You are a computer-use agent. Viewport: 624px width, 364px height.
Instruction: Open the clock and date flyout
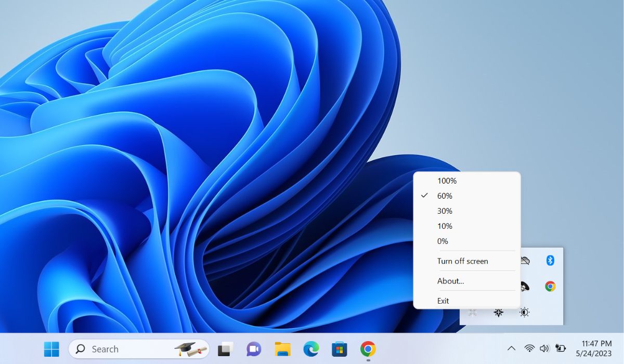[x=596, y=348]
